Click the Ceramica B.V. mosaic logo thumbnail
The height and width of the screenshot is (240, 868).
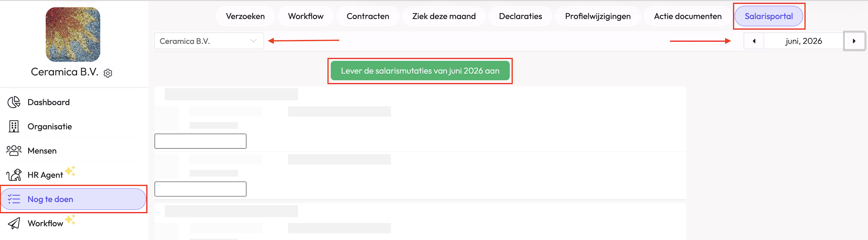73,34
